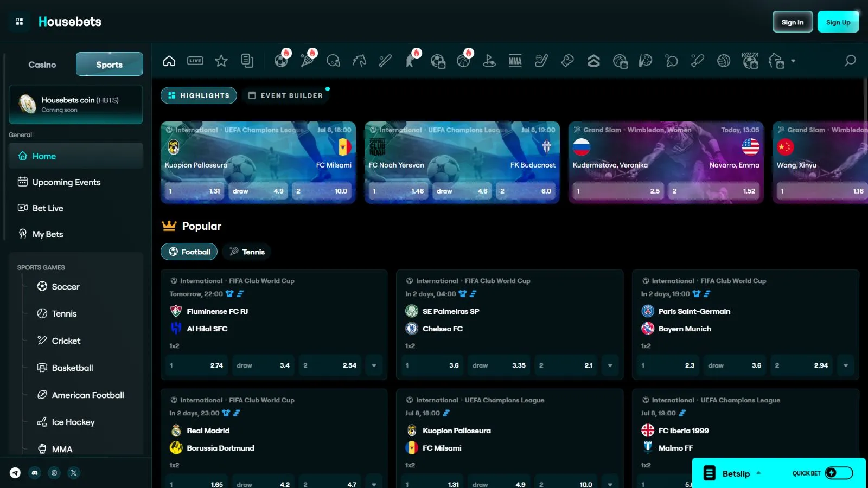
Task: Click the Housebets logo
Action: point(70,22)
